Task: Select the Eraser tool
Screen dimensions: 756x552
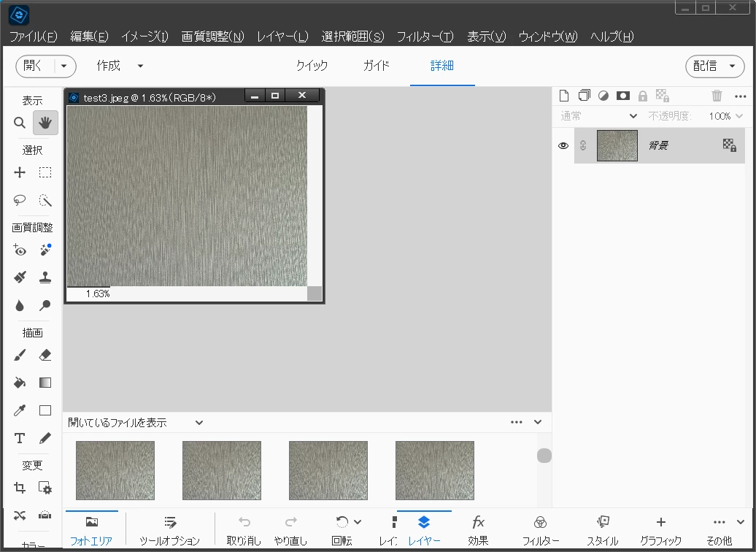Action: pos(45,355)
